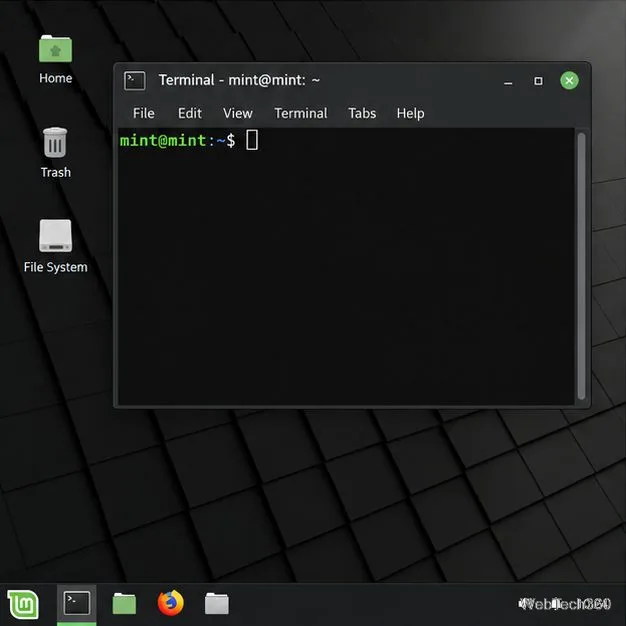Click the Terminal - mint@mint window title
This screenshot has width=626, height=626.
(239, 80)
